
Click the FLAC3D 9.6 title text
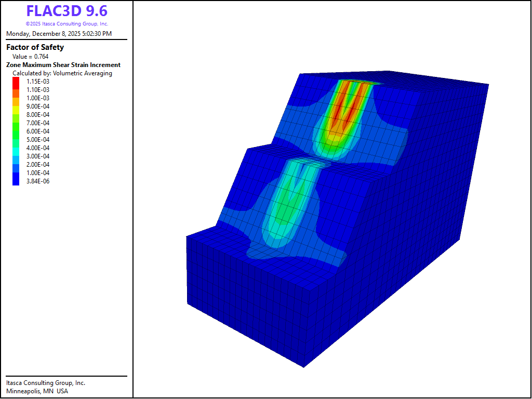point(66,11)
